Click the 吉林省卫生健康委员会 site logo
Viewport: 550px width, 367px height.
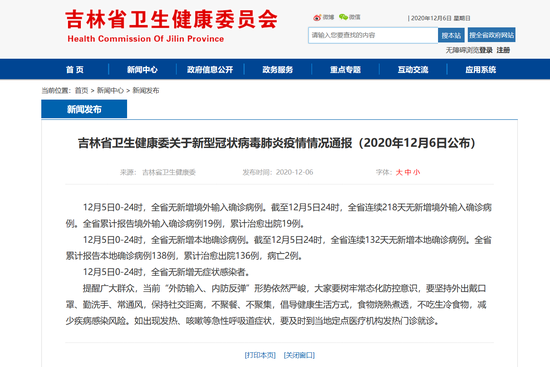(171, 19)
